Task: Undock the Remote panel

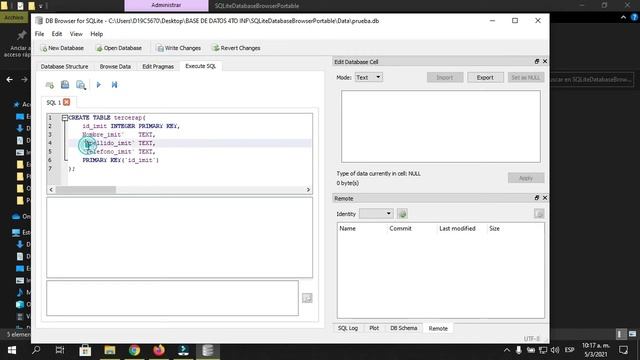Action: click(x=537, y=198)
